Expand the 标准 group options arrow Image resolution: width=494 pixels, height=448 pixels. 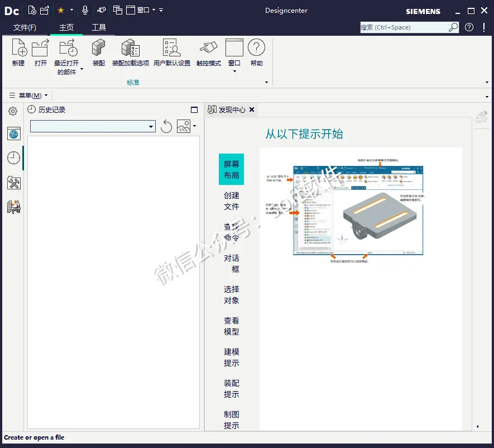266,83
